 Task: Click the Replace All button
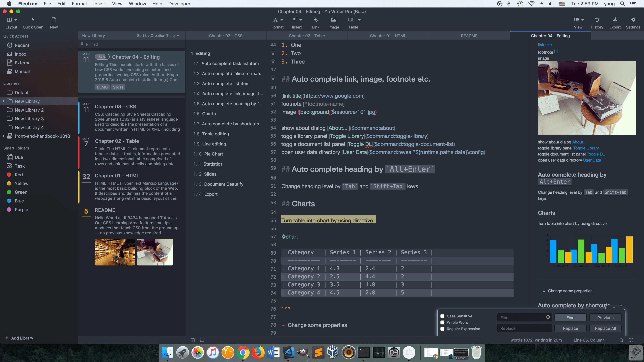pyautogui.click(x=605, y=328)
